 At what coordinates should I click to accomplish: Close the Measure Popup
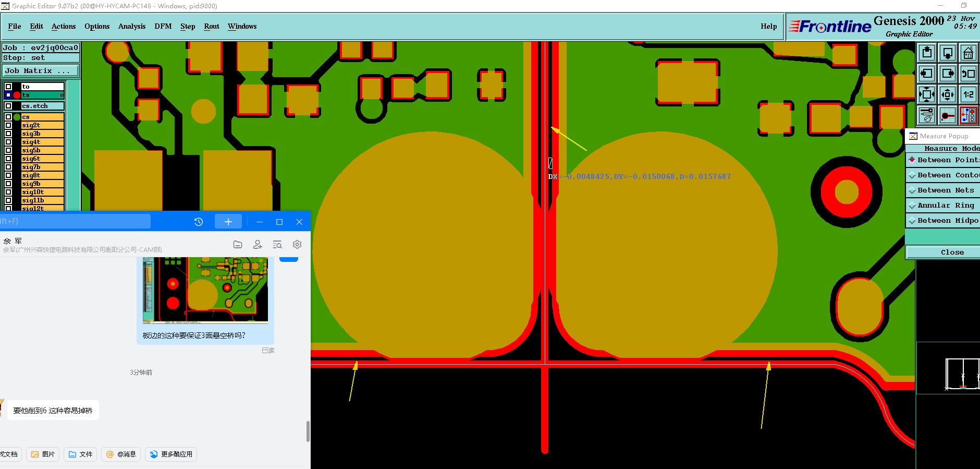[943, 252]
